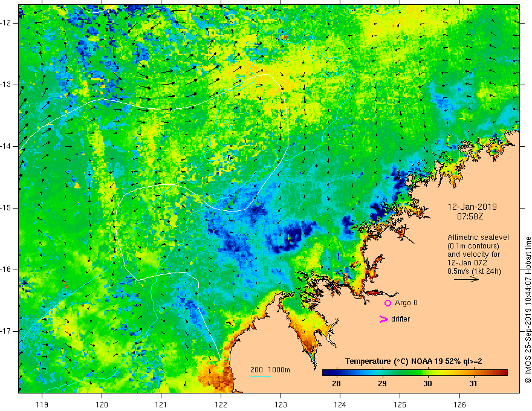
Task: Click latitude axis label -12
Action: tap(7, 23)
